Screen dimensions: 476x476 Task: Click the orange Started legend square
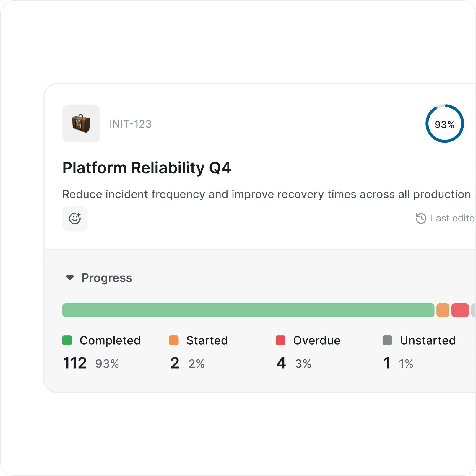tap(174, 340)
